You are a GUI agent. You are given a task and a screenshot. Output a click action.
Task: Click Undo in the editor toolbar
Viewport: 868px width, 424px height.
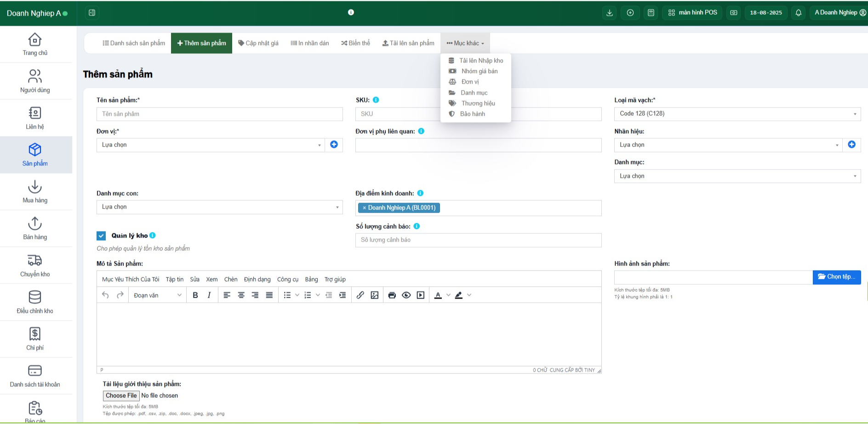(105, 295)
